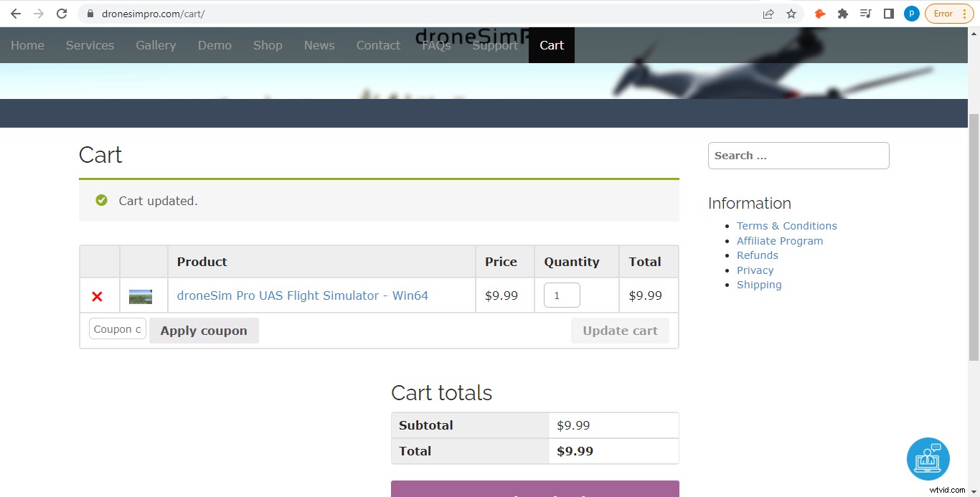
Task: Click the reading list icon in toolbar
Action: [865, 13]
